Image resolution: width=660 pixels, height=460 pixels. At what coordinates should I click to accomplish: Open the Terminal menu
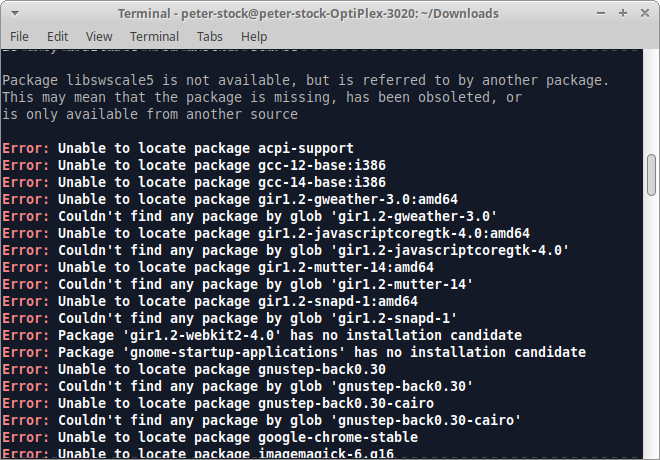pyautogui.click(x=154, y=37)
